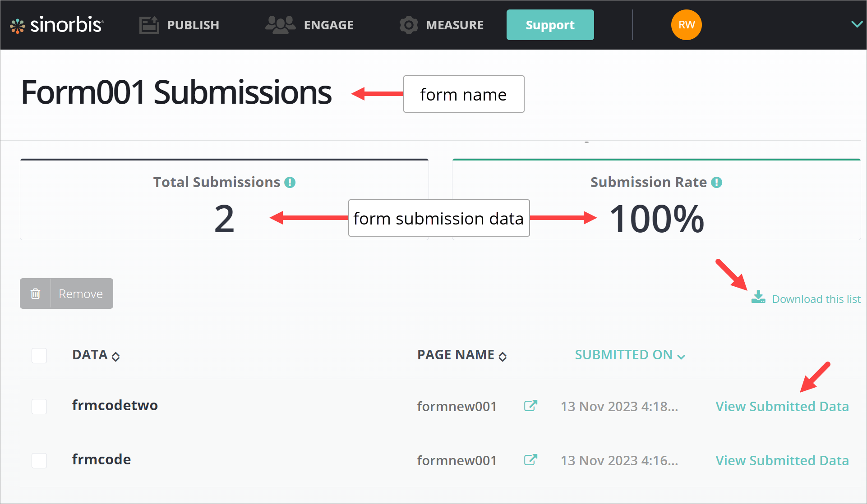The width and height of the screenshot is (867, 504).
Task: Sort by SUBMITTED ON column
Action: [630, 355]
